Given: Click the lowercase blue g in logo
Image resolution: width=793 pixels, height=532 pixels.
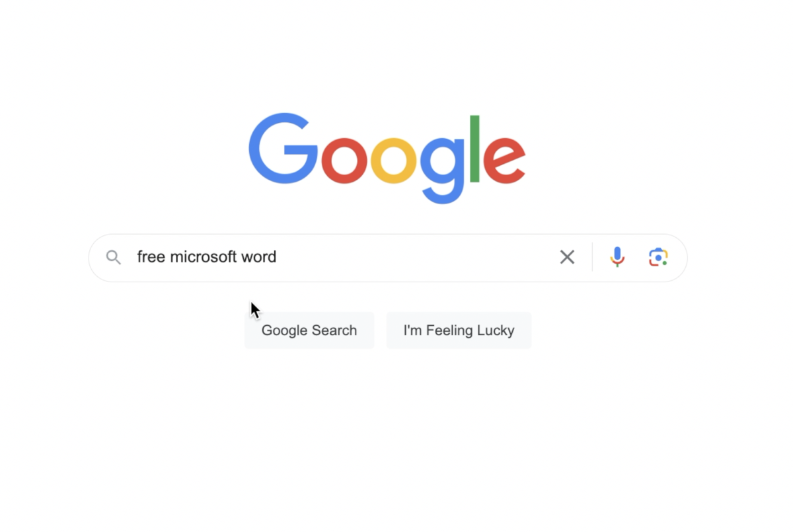Looking at the screenshot, I should [x=443, y=171].
